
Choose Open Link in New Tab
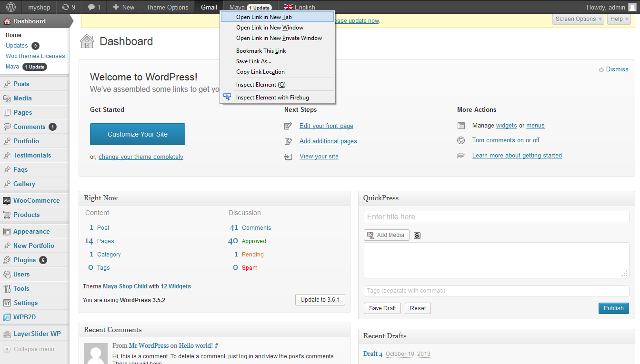(x=277, y=17)
